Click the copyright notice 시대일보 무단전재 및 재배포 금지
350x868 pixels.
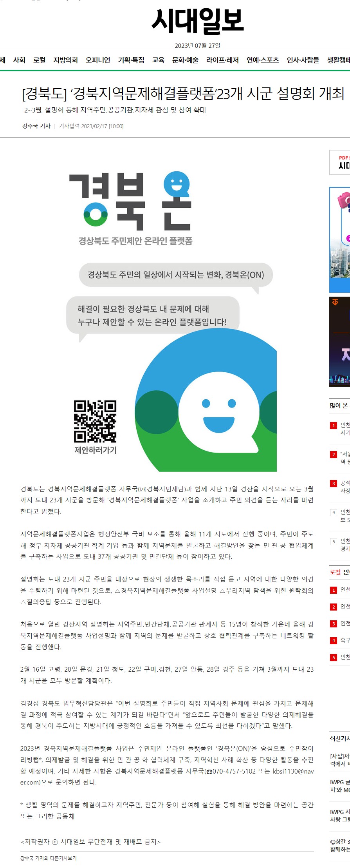90,842
